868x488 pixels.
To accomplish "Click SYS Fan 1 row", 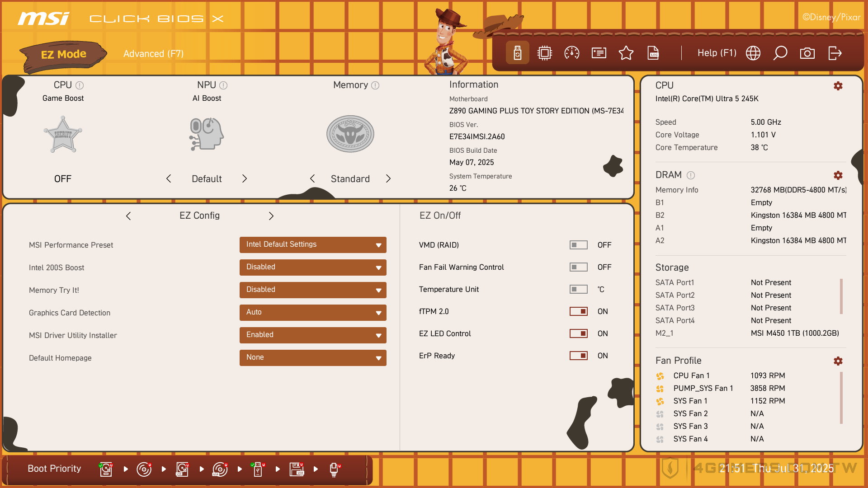I will pos(721,401).
